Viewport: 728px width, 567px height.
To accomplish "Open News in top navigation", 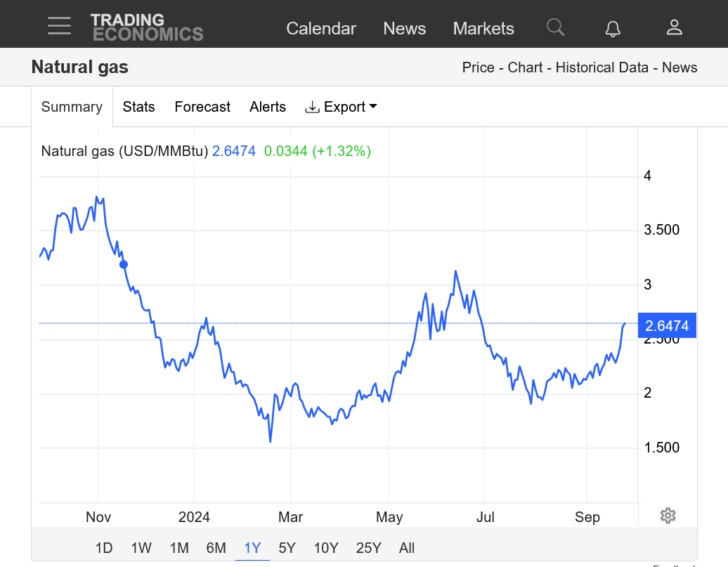I will point(404,28).
